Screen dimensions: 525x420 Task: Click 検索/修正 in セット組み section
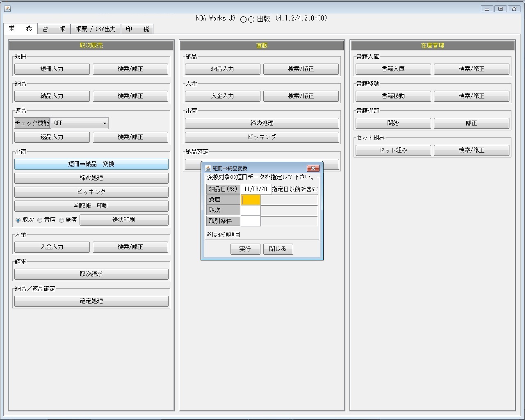(472, 150)
